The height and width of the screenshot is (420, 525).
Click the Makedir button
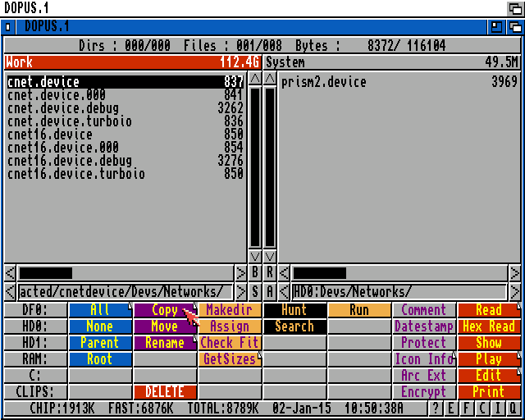click(230, 310)
